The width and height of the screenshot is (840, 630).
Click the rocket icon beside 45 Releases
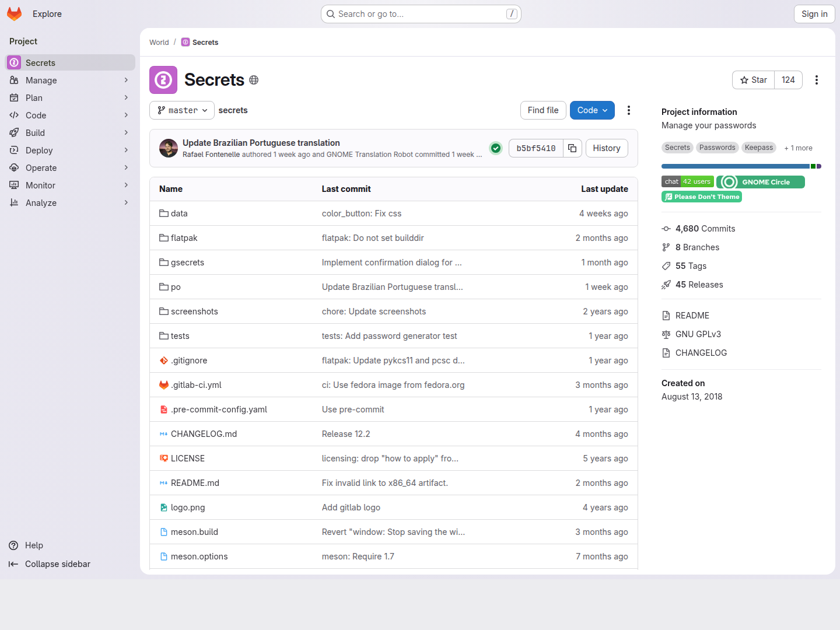click(666, 285)
